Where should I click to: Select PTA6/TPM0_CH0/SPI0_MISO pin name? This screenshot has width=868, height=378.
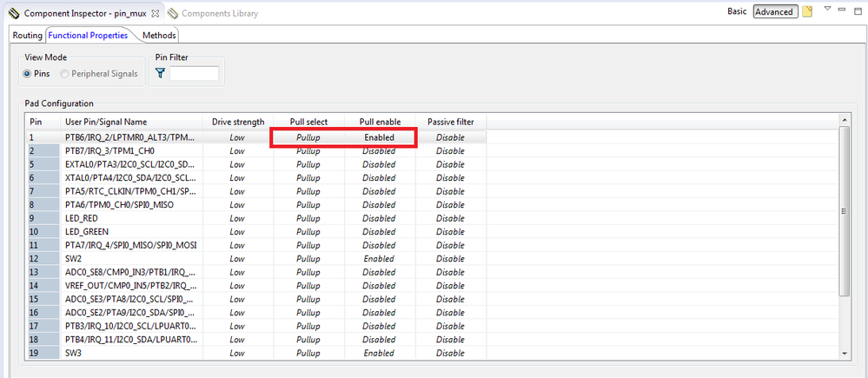pyautogui.click(x=120, y=205)
